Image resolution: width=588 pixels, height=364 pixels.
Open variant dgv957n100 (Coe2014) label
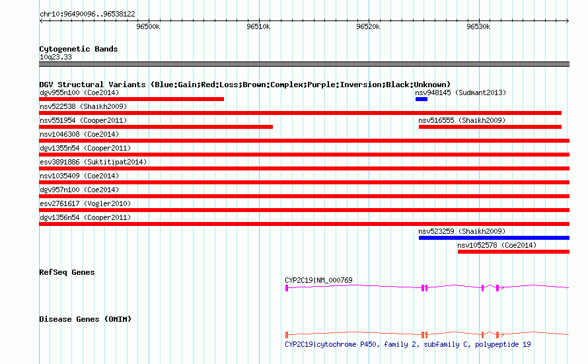(x=79, y=190)
